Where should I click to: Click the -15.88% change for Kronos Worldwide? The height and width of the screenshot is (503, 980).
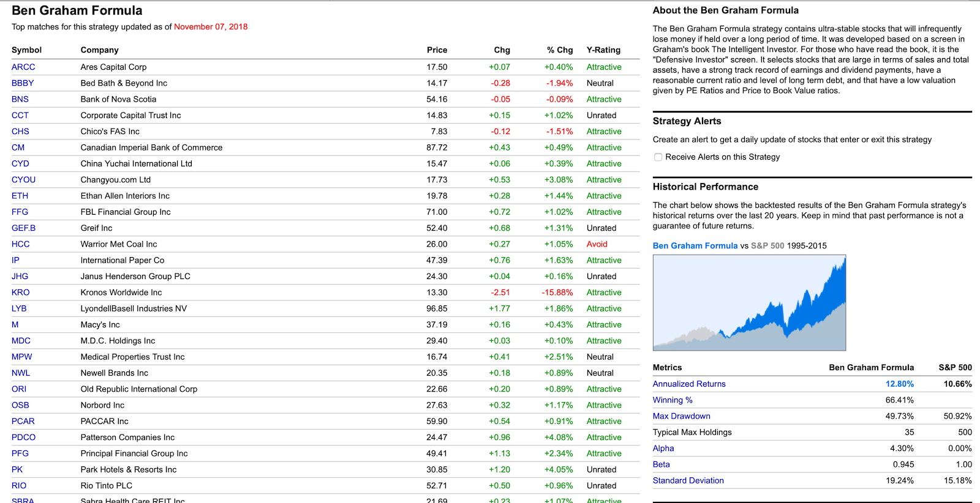(557, 292)
